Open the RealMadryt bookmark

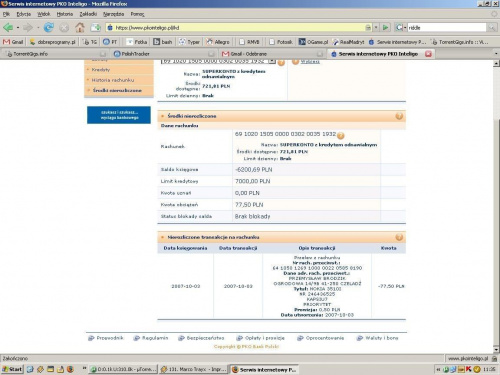pos(348,42)
